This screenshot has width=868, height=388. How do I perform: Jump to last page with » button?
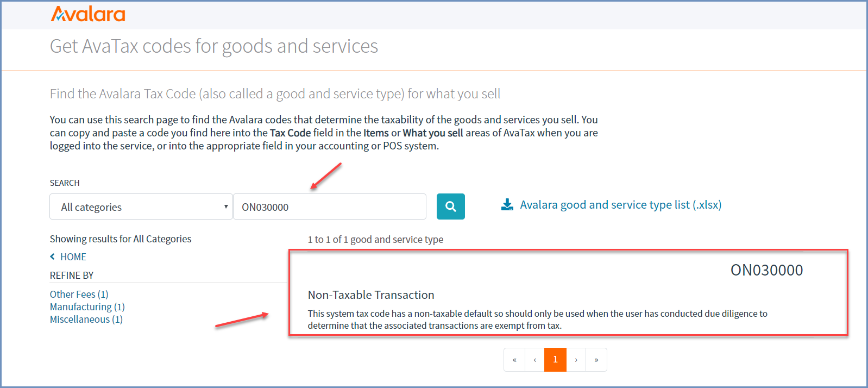click(596, 360)
